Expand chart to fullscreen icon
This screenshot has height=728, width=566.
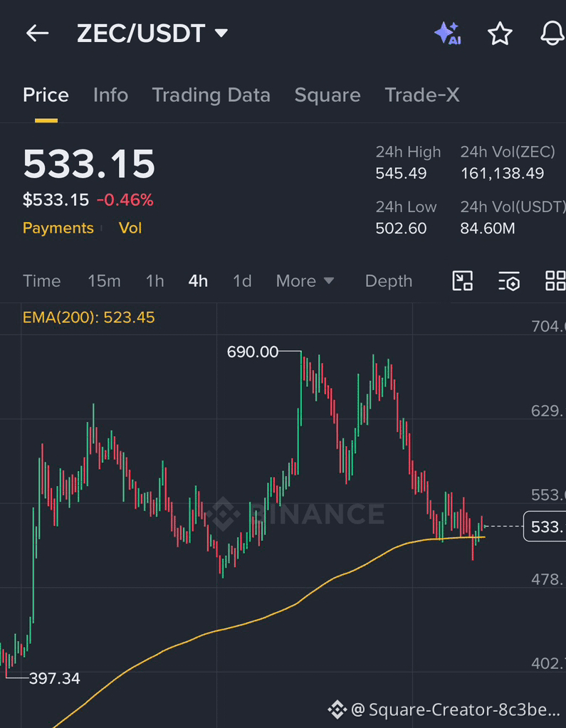click(463, 281)
